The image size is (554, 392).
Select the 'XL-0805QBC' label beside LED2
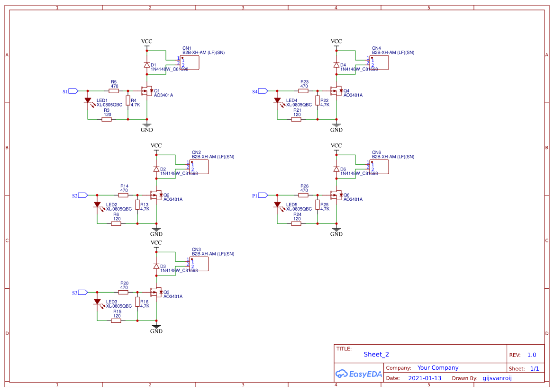[119, 209]
